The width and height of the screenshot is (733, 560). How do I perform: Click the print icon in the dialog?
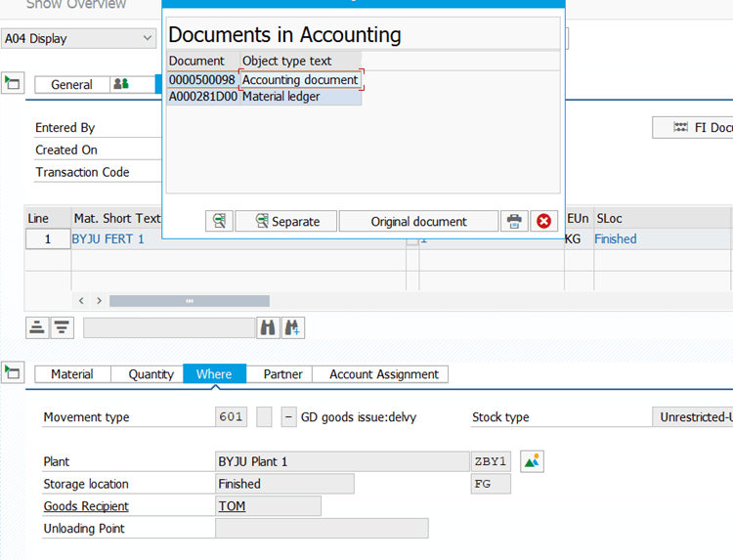click(x=514, y=221)
